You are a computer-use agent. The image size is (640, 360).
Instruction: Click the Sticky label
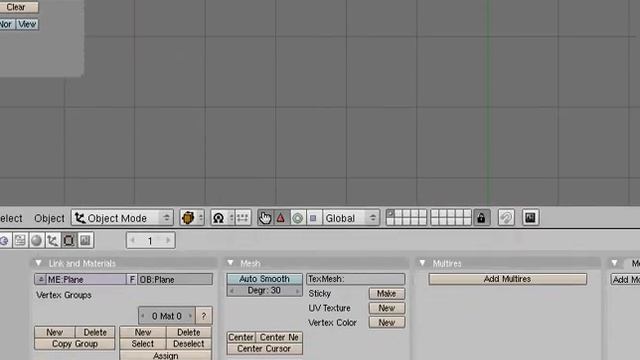(x=320, y=293)
